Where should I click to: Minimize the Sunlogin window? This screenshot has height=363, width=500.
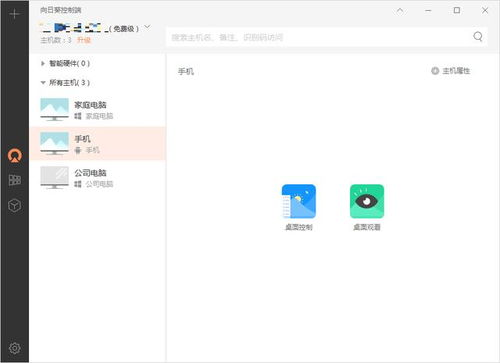tap(428, 11)
